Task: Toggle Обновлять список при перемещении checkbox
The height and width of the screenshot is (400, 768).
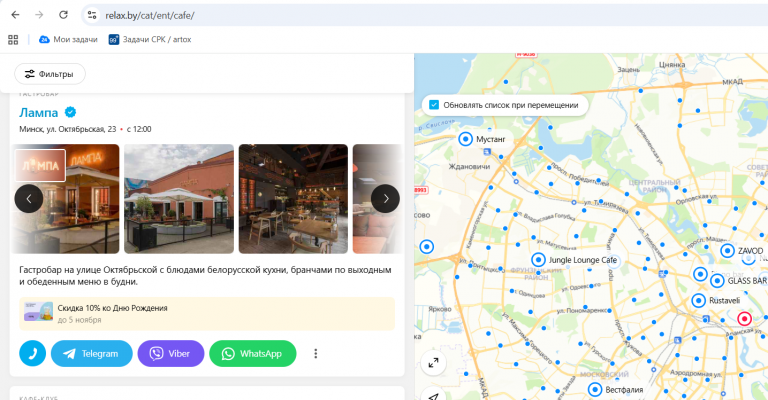Action: [x=434, y=105]
